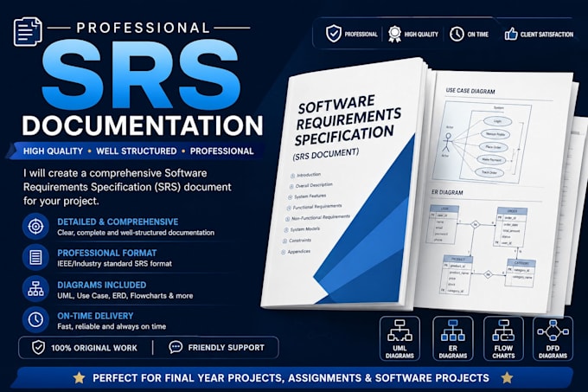This screenshot has width=588, height=392.
Task: Click 'Fast, reliable and always on time' text
Action: tap(112, 326)
